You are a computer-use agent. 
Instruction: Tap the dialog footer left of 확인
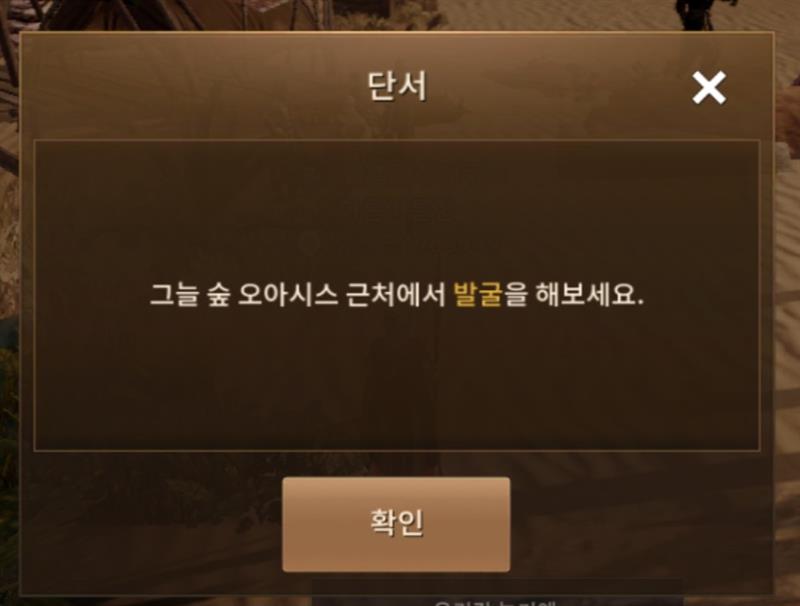point(153,524)
